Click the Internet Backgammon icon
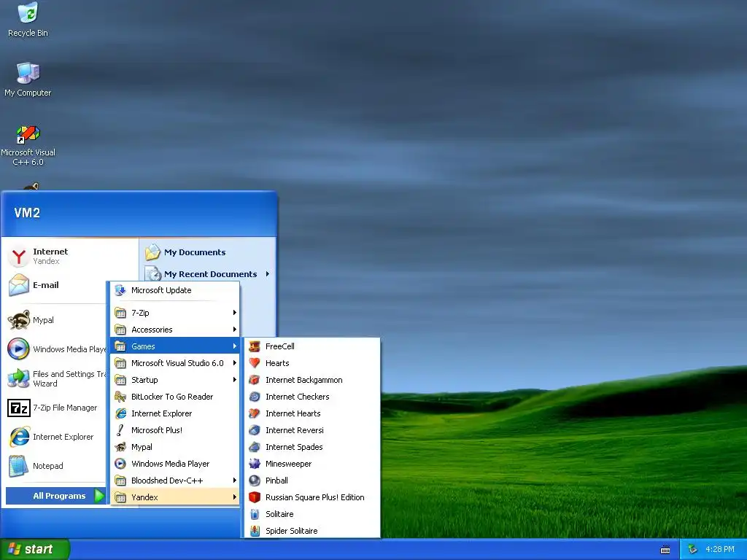 (255, 379)
